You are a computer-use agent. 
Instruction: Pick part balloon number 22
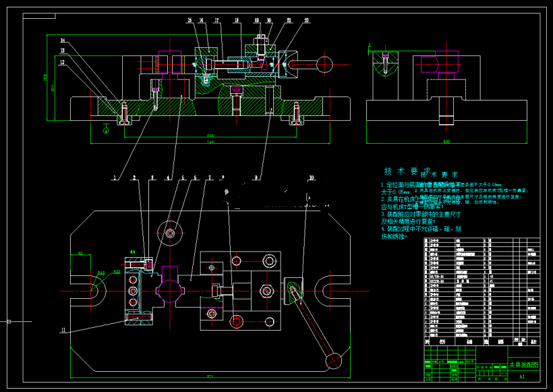pos(306,20)
